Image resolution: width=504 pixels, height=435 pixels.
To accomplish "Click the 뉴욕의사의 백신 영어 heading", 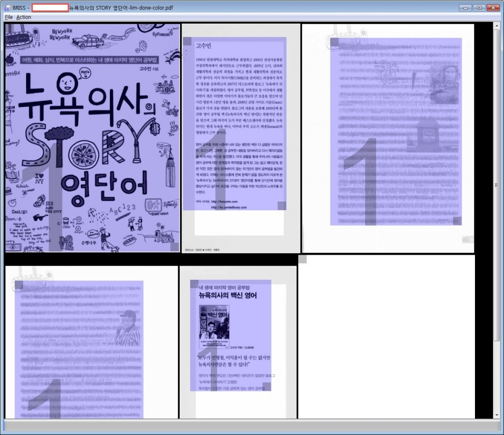I will pos(227,296).
